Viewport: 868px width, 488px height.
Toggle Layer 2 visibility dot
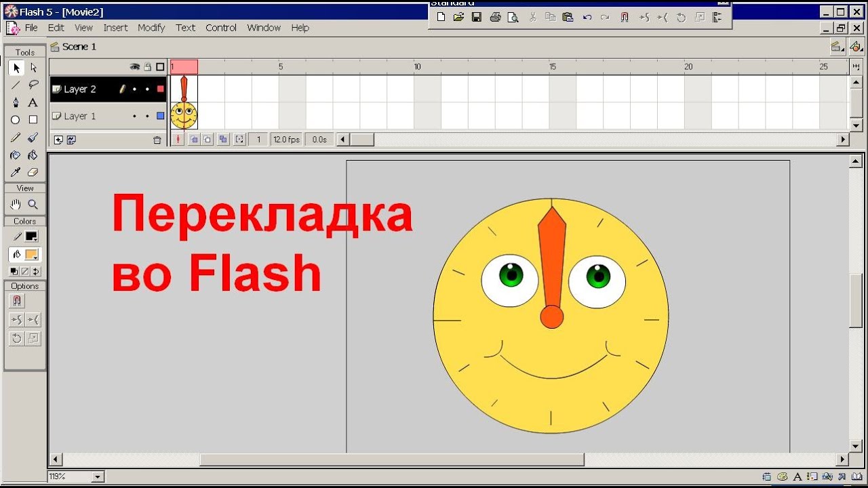(134, 89)
